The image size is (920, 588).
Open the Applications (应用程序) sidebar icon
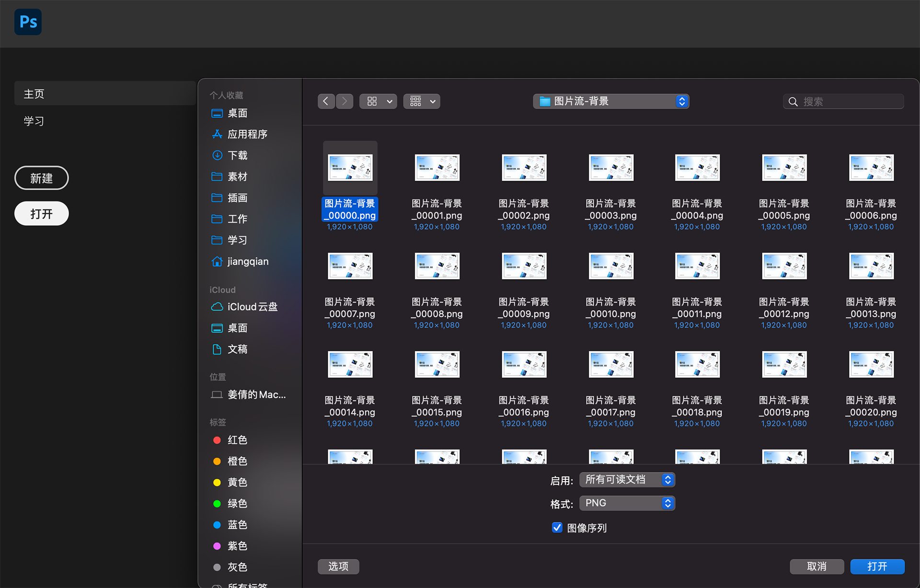217,134
